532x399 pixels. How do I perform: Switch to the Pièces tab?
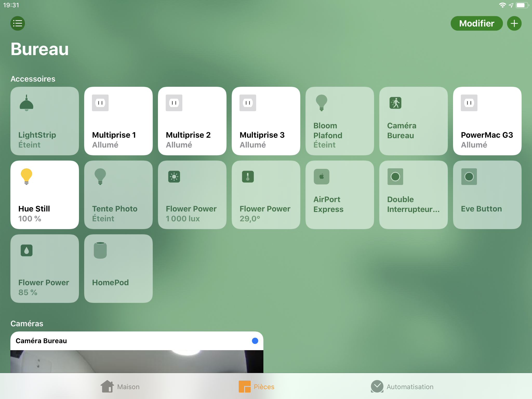[256, 387]
